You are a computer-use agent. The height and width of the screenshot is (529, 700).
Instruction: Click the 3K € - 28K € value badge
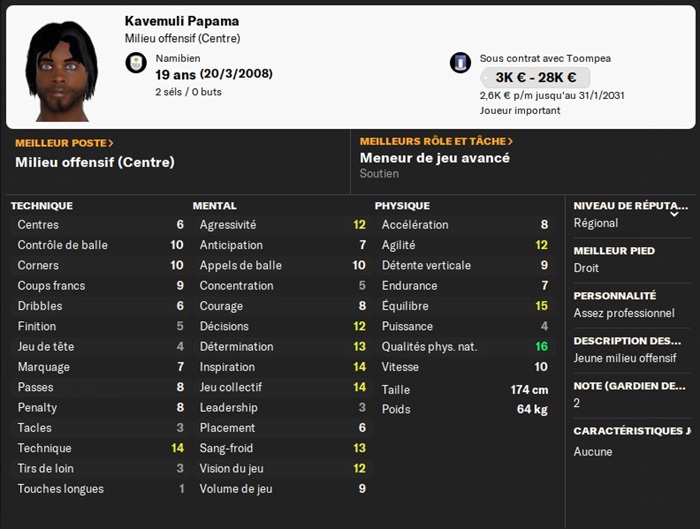click(x=535, y=78)
